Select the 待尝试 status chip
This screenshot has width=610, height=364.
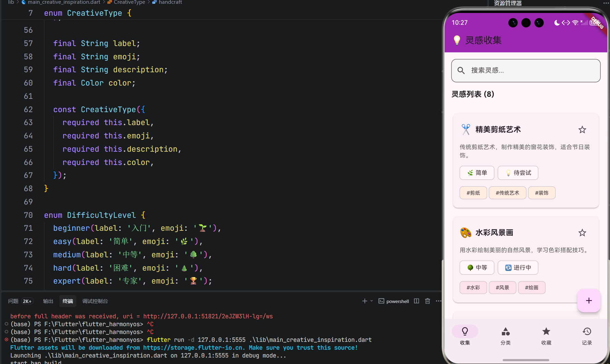tap(518, 173)
